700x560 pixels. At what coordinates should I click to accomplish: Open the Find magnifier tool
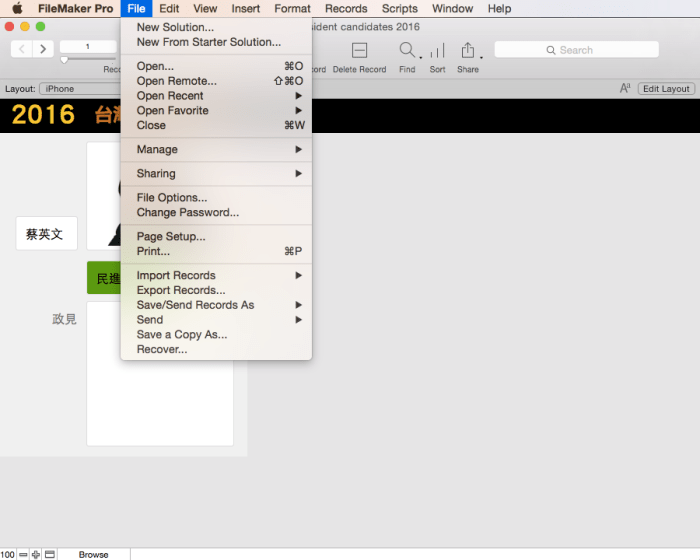406,50
